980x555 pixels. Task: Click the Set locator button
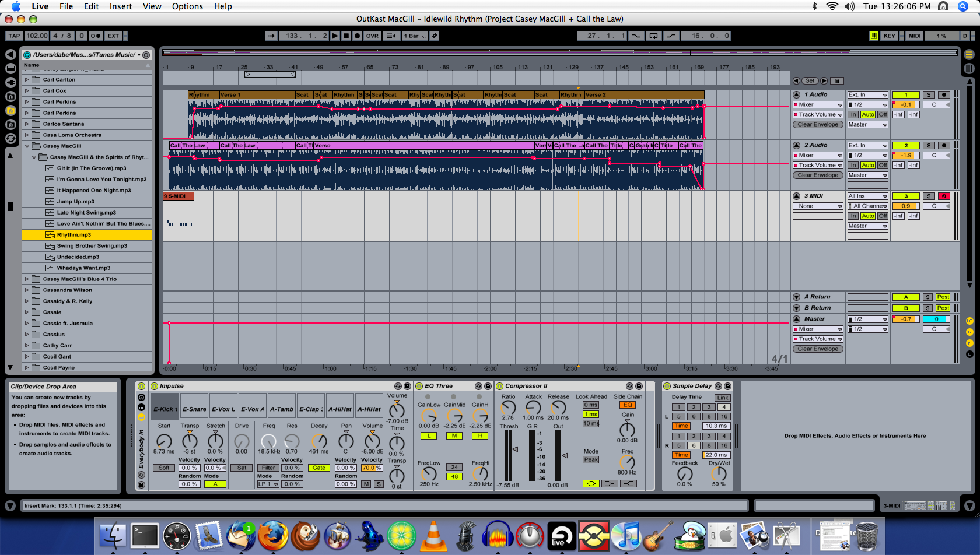pyautogui.click(x=810, y=80)
